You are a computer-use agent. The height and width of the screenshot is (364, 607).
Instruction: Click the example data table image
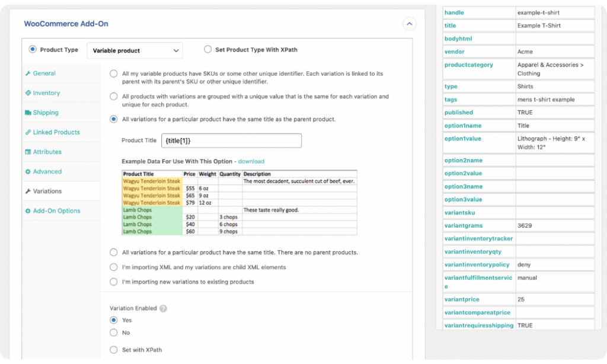[x=239, y=203]
